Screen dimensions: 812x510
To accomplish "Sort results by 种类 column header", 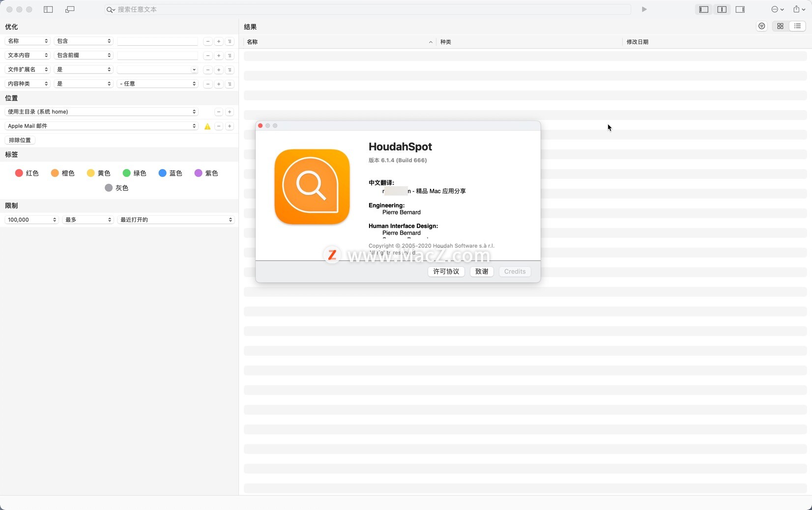I will (529, 42).
